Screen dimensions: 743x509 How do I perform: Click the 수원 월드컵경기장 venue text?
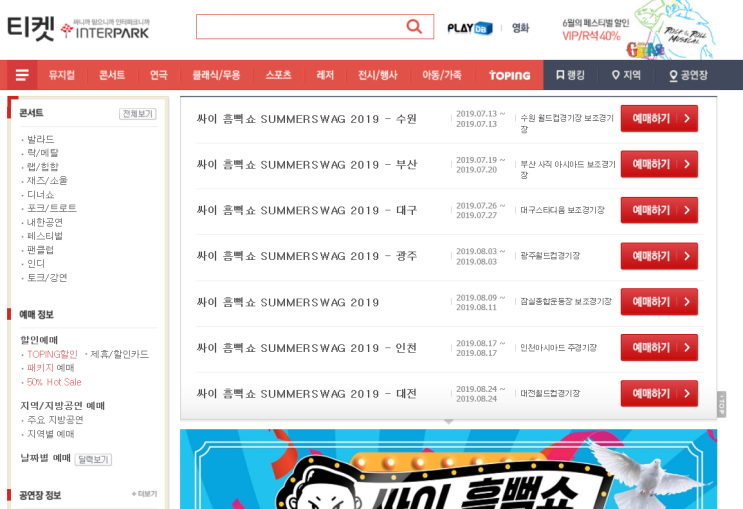pyautogui.click(x=567, y=123)
